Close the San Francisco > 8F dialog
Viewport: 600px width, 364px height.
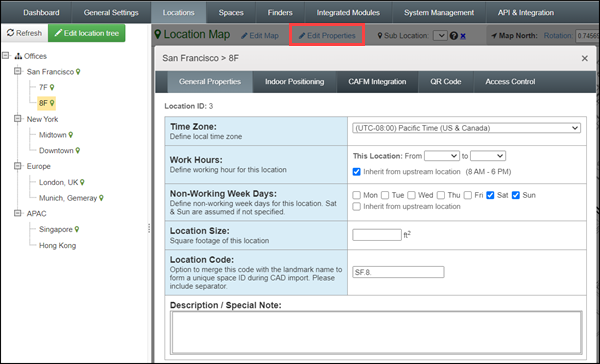tap(584, 59)
